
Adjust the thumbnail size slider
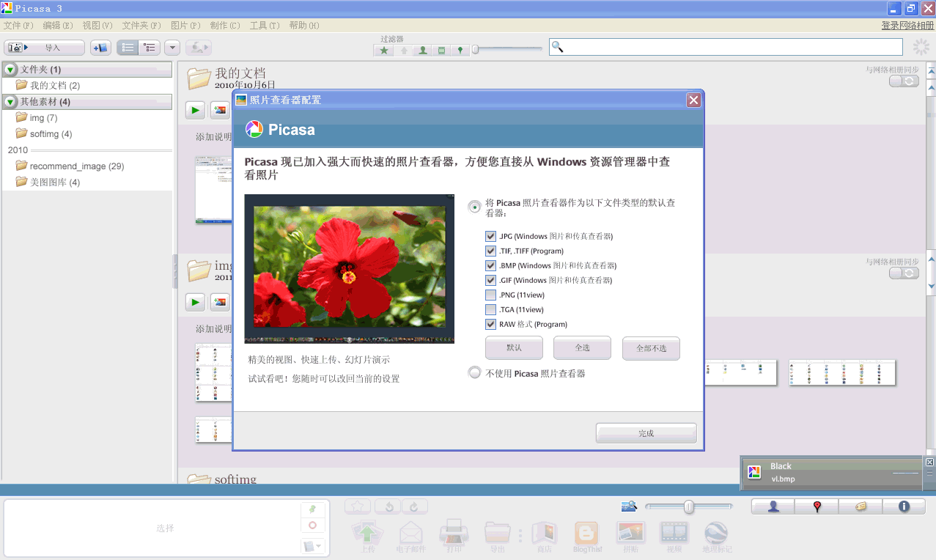coord(689,506)
